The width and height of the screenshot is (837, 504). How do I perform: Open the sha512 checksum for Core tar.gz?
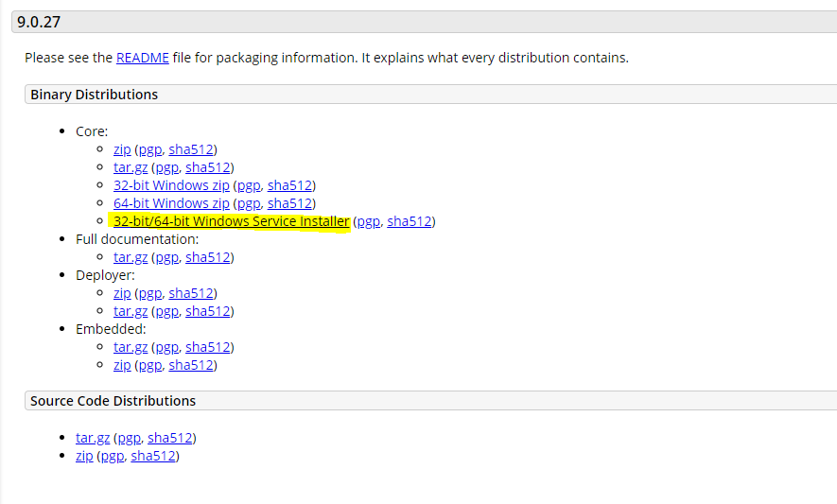tap(208, 167)
